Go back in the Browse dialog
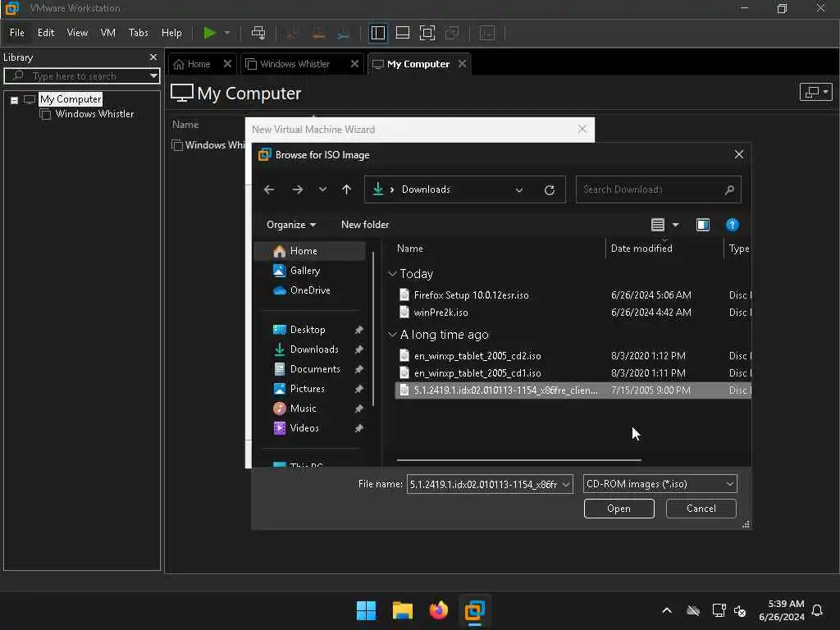The height and width of the screenshot is (630, 840). [x=269, y=189]
